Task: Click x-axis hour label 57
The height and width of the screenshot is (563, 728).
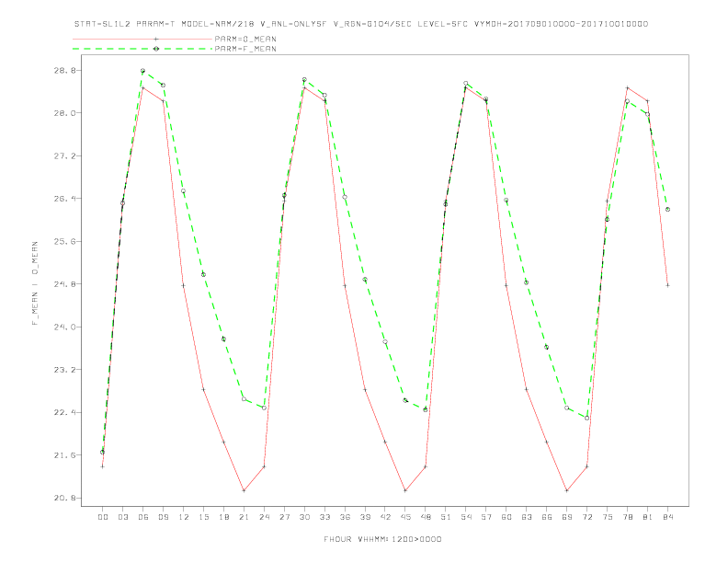Action: [x=486, y=517]
